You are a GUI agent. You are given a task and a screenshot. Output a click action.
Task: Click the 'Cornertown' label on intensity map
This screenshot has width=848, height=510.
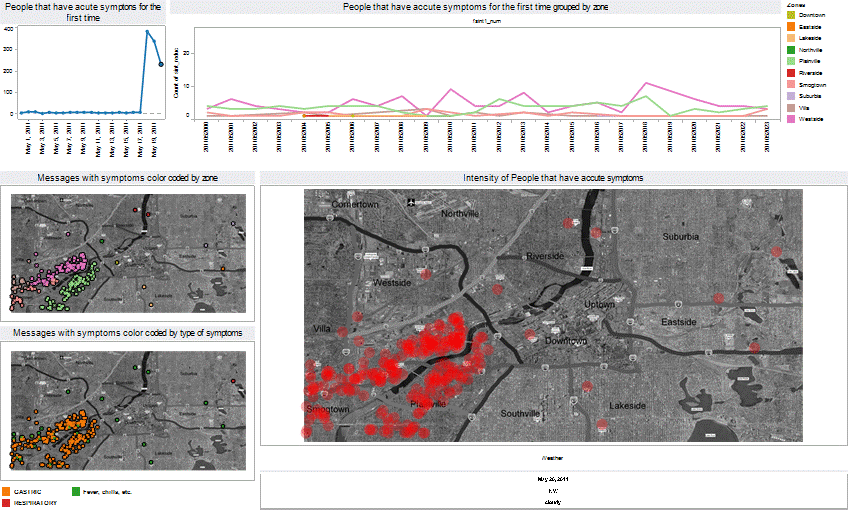click(355, 204)
